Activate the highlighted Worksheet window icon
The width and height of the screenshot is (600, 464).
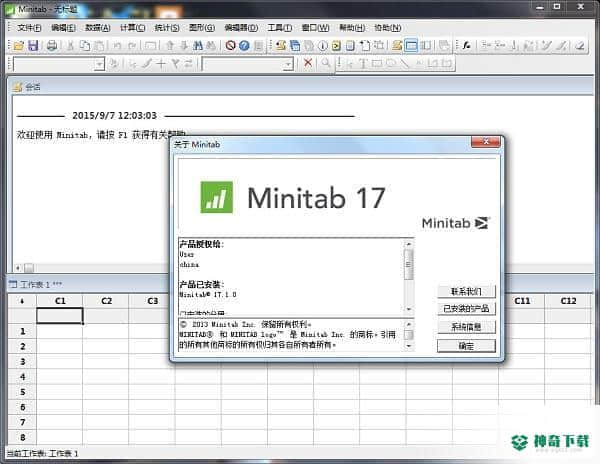(411, 46)
